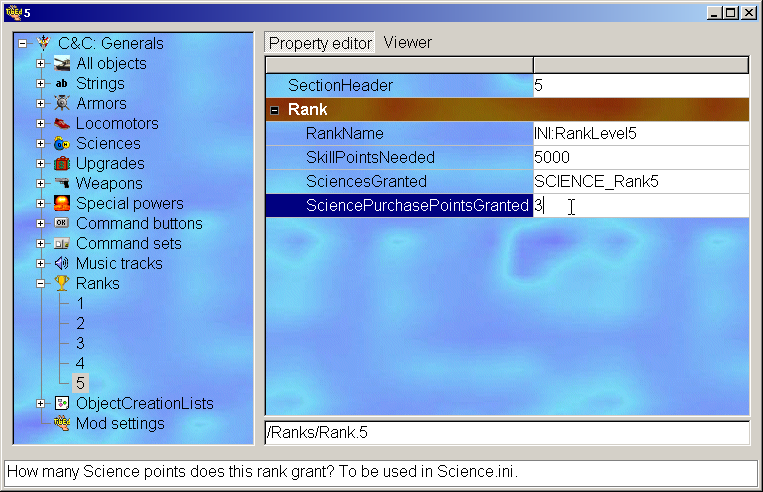This screenshot has width=763, height=492.
Task: Expand the Armors node
Action: [x=40, y=103]
